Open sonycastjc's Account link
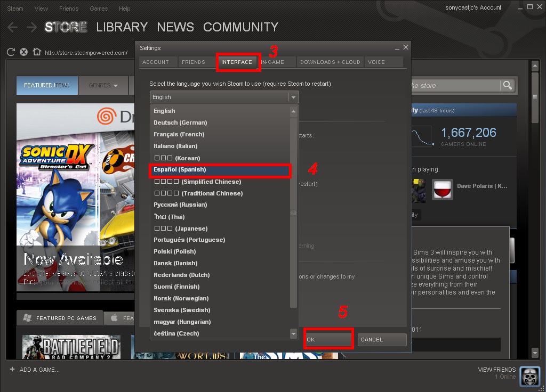546x392 pixels. pos(473,7)
